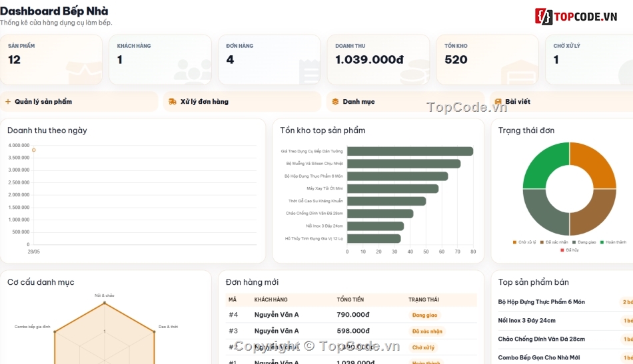Toggle Chờ xử lý in donut chart legend
The width and height of the screenshot is (633, 364).
pos(524,242)
